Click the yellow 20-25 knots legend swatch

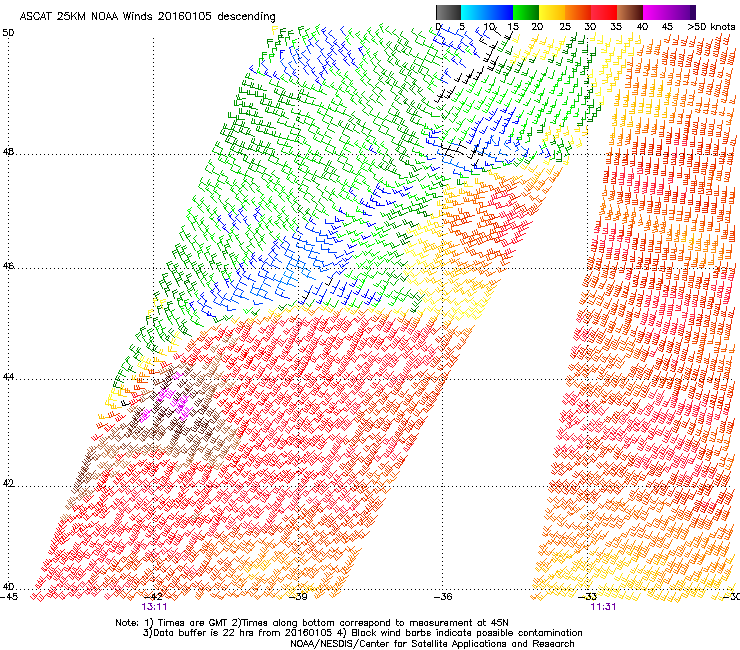click(552, 12)
